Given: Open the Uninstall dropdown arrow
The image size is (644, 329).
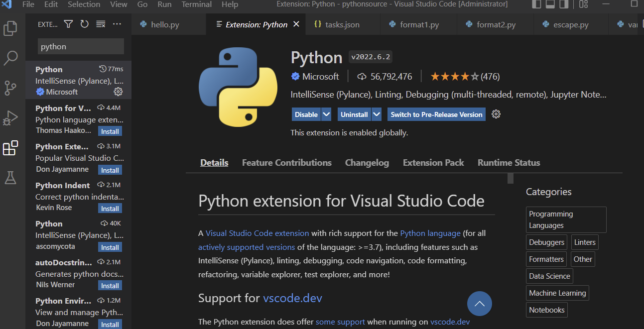Looking at the screenshot, I should click(377, 114).
